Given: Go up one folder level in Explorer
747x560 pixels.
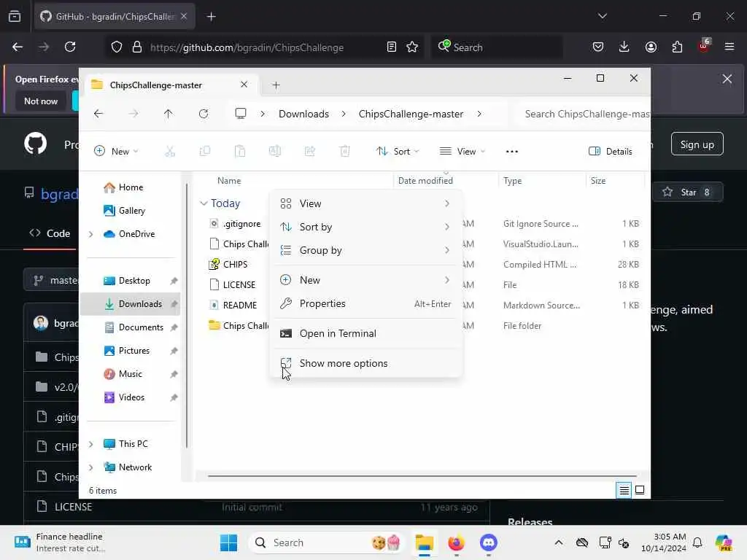Looking at the screenshot, I should [x=169, y=114].
